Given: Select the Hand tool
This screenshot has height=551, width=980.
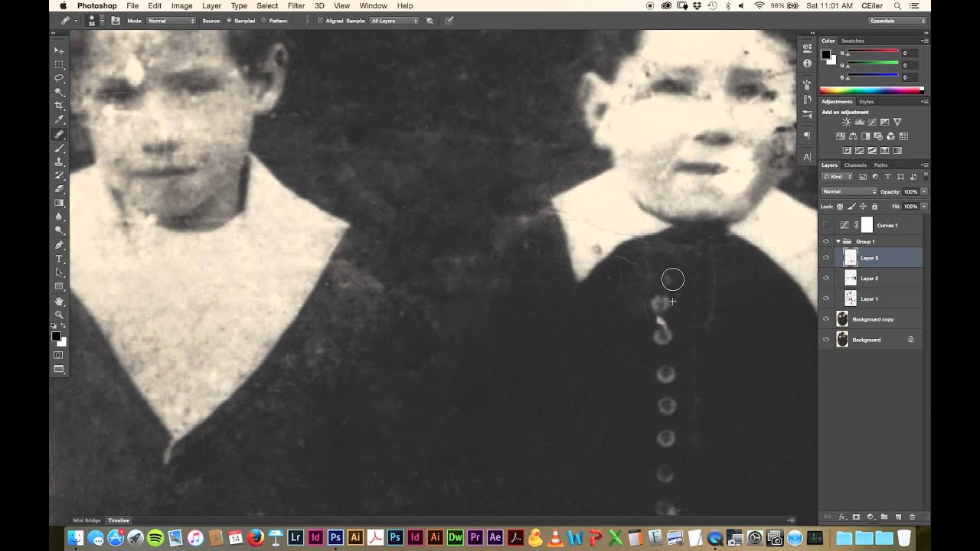Looking at the screenshot, I should 59,302.
